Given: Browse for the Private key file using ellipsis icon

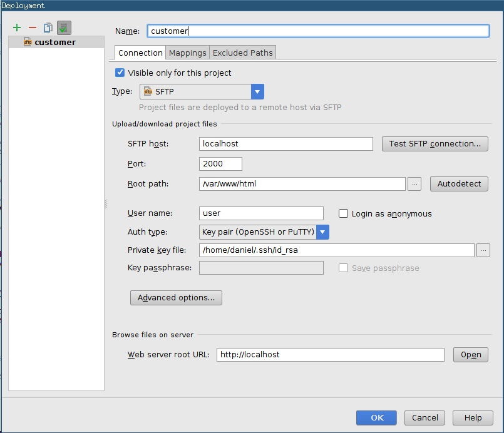Looking at the screenshot, I should click(483, 250).
